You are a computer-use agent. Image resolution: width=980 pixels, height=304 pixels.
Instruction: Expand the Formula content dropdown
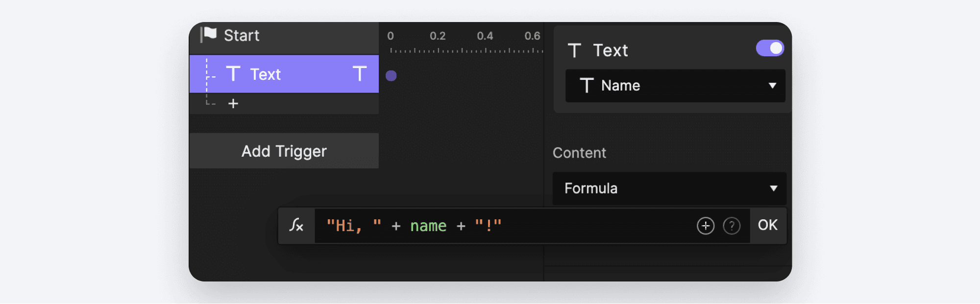669,189
